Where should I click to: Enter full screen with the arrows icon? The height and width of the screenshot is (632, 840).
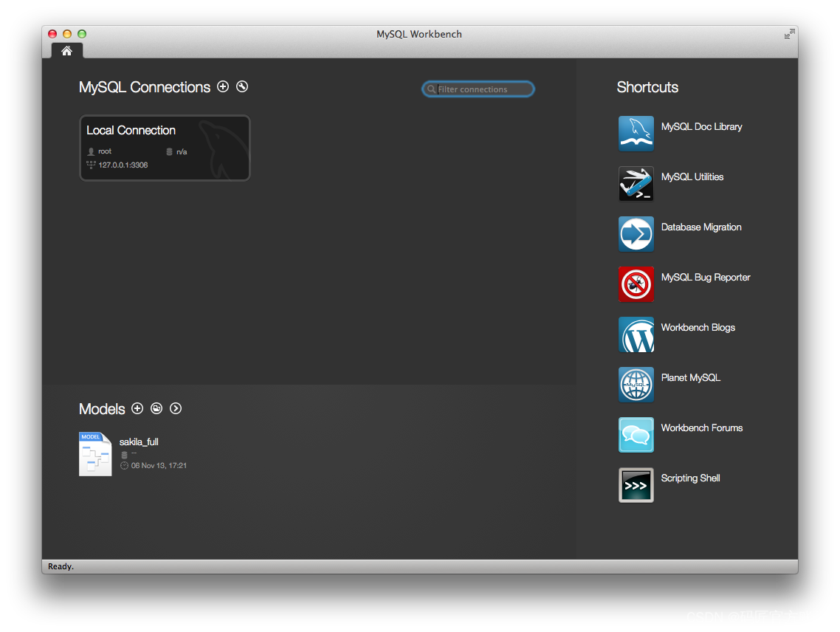click(x=789, y=34)
